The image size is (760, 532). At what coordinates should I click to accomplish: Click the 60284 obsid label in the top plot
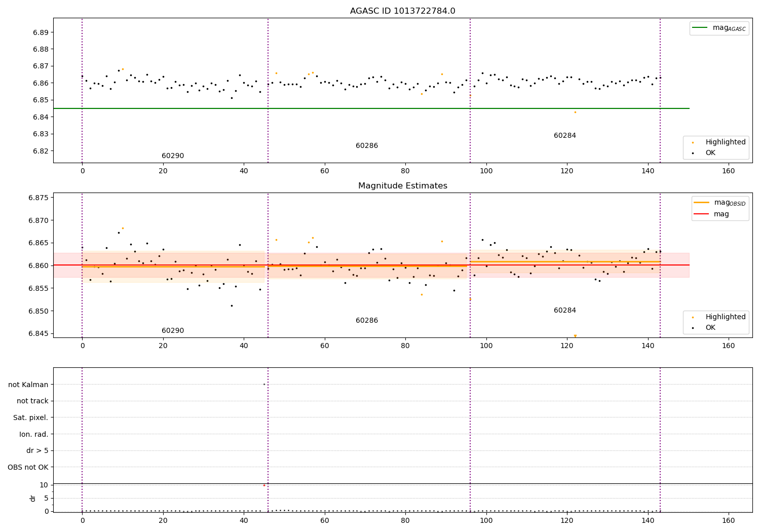coord(565,135)
